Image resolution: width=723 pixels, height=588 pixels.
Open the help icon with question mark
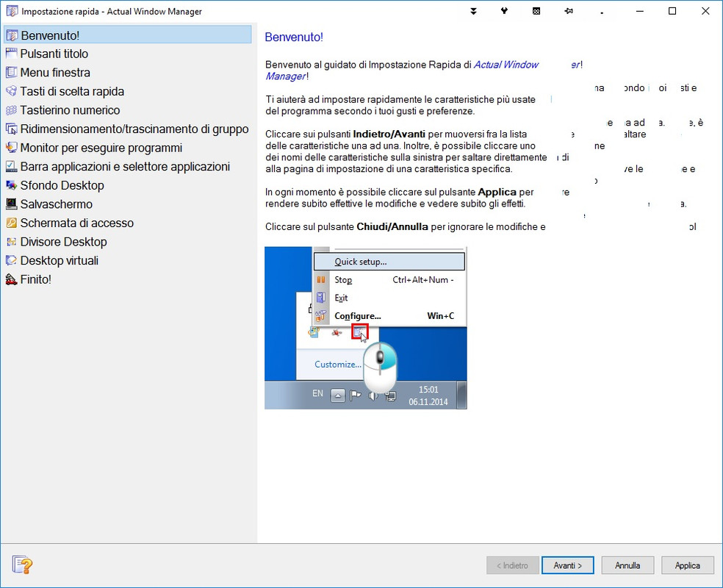tap(22, 564)
